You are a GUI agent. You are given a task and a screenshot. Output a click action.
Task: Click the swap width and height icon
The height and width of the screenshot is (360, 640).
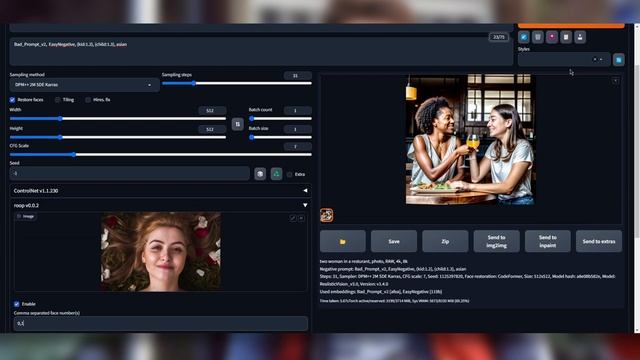tap(238, 124)
